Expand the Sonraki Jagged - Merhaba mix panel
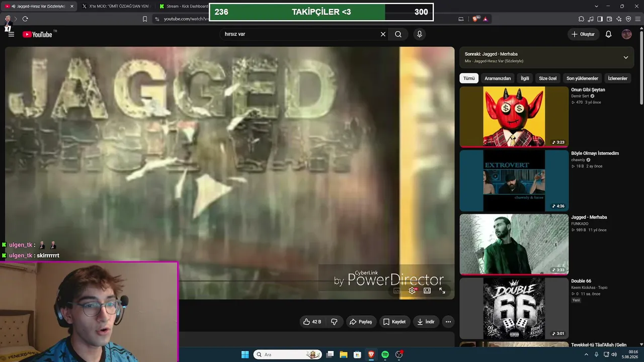Viewport: 644px width, 362px height. pos(626,57)
